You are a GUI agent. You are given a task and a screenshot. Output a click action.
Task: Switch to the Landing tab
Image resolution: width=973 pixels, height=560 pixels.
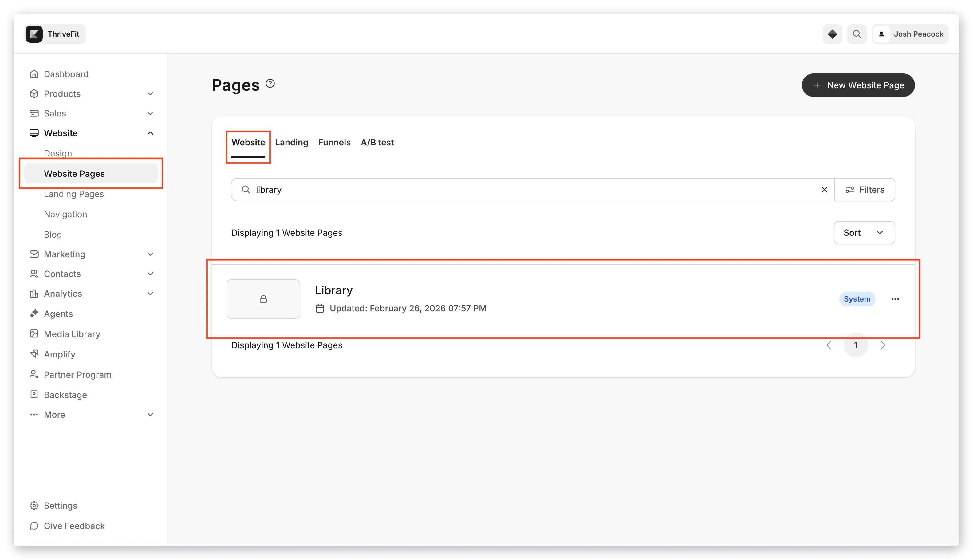coord(292,142)
